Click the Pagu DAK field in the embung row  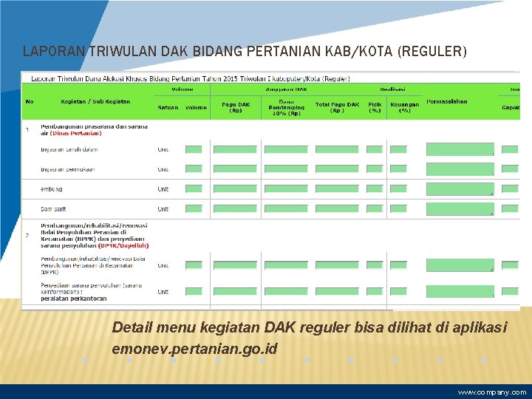coord(235,189)
